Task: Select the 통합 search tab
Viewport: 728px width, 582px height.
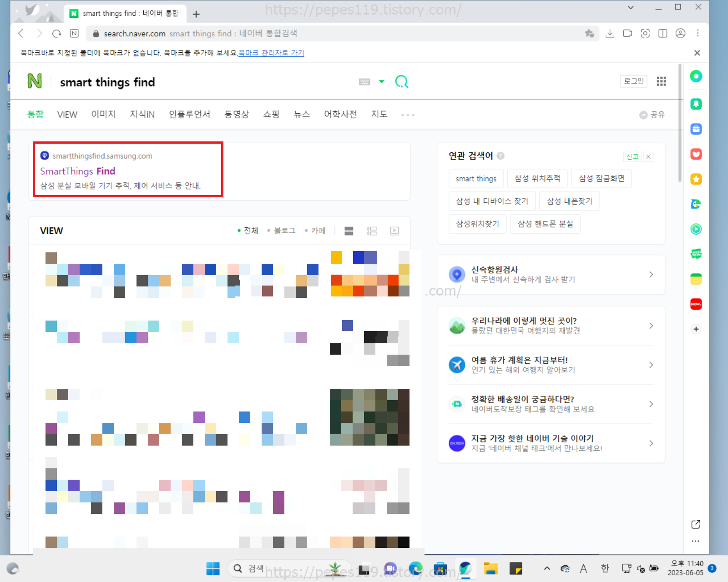Action: (x=35, y=114)
